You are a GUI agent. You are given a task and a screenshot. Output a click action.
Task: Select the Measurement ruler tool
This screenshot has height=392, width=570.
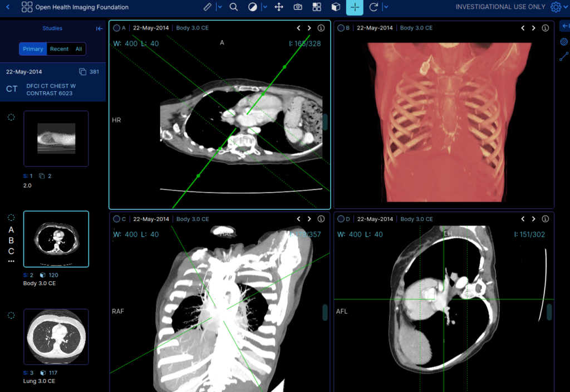[208, 7]
